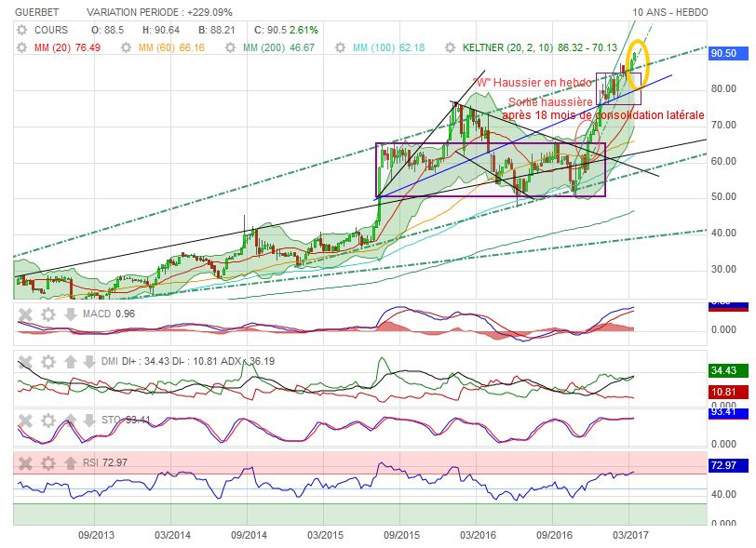Open the MM (20) settings gear
Image resolution: width=756 pixels, height=548 pixels.
click(x=21, y=47)
